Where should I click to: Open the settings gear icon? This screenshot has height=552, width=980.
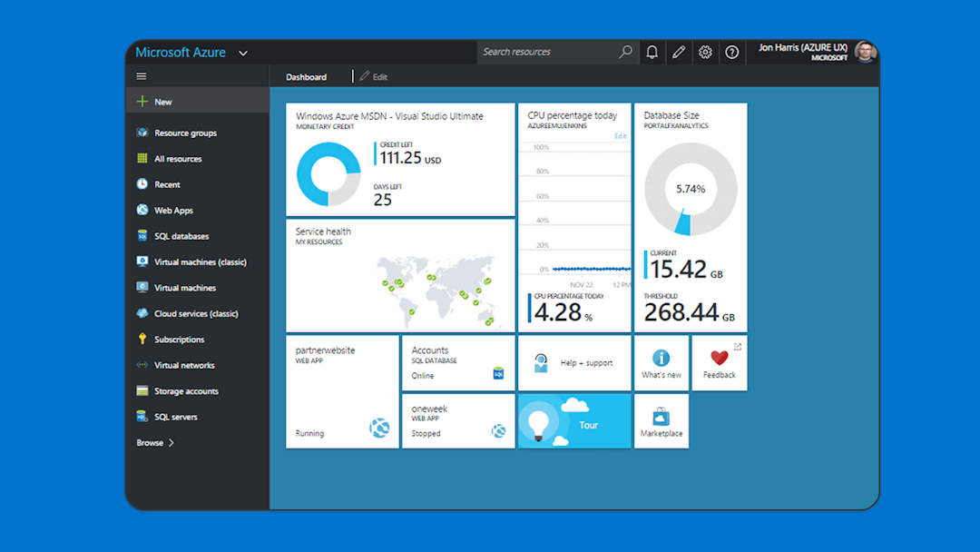point(705,52)
